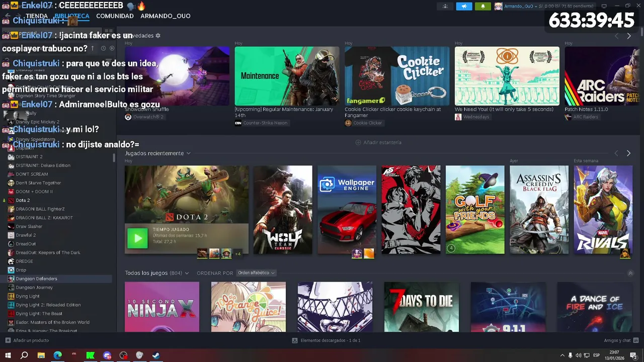Mute system volume via tray speaker icon

click(x=578, y=355)
